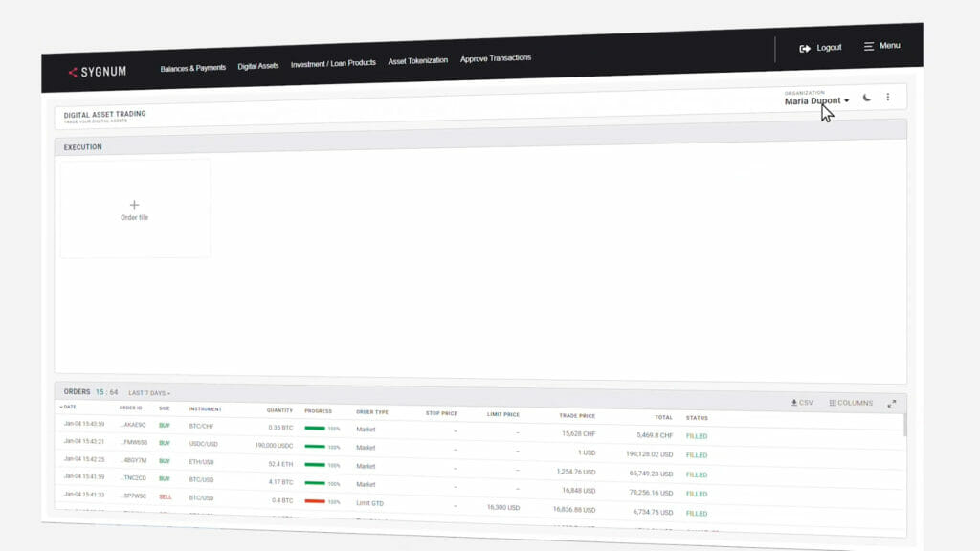Click the Order Type column header
Viewport: 980px width, 551px height.
click(372, 412)
